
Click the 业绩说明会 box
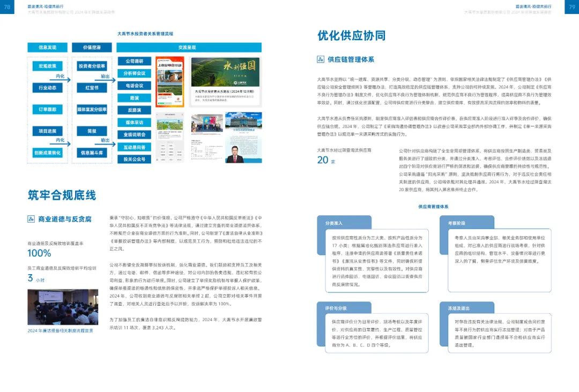[x=135, y=134]
